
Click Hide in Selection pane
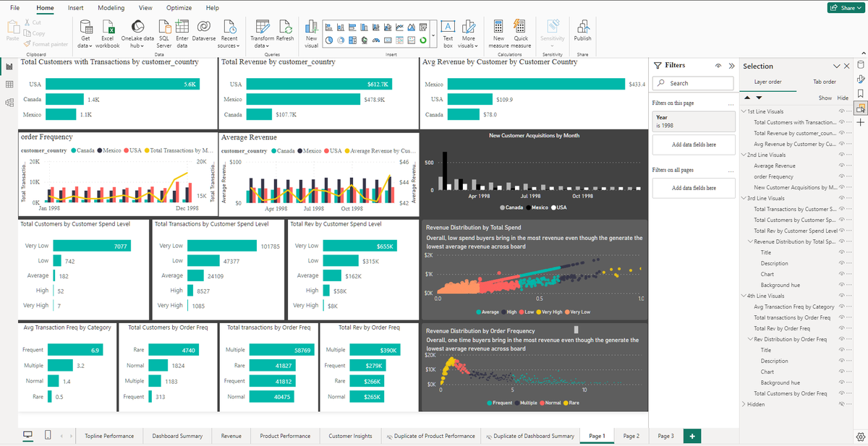(x=843, y=98)
